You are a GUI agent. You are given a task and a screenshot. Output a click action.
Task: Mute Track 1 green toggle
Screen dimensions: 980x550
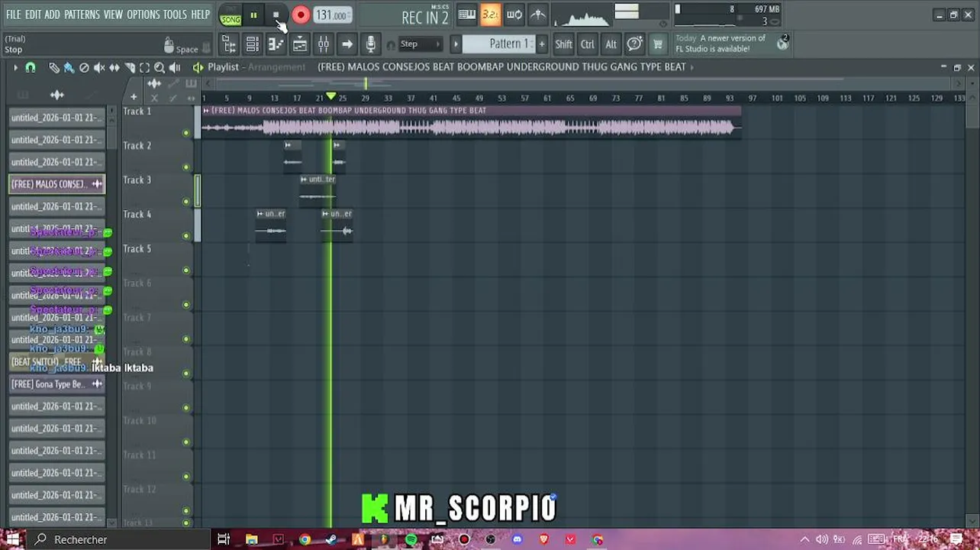click(x=185, y=133)
